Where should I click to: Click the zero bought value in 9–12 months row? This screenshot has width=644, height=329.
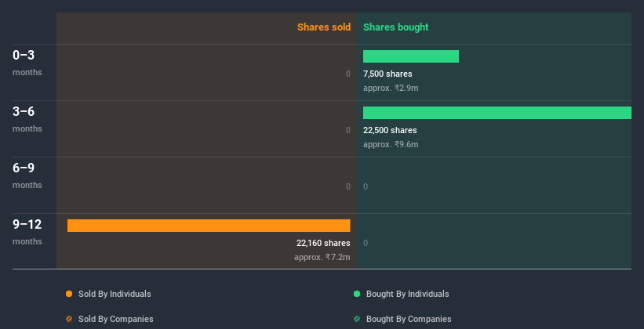[366, 243]
